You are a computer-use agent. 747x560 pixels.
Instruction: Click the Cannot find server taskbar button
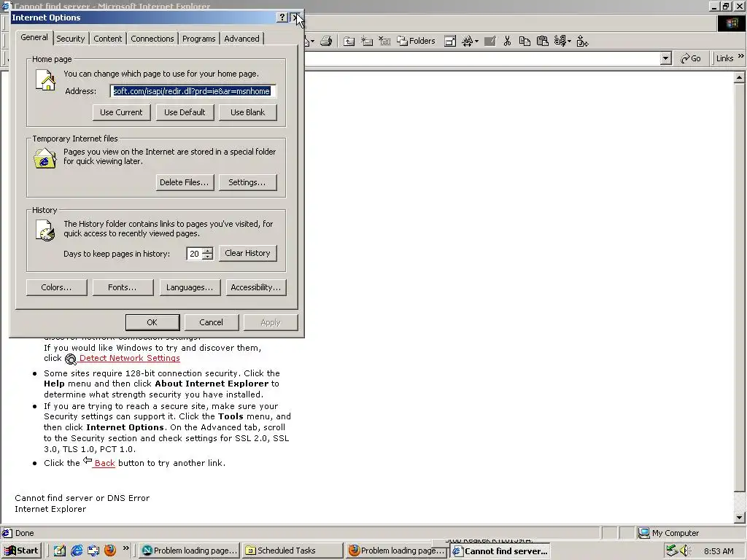(x=500, y=551)
